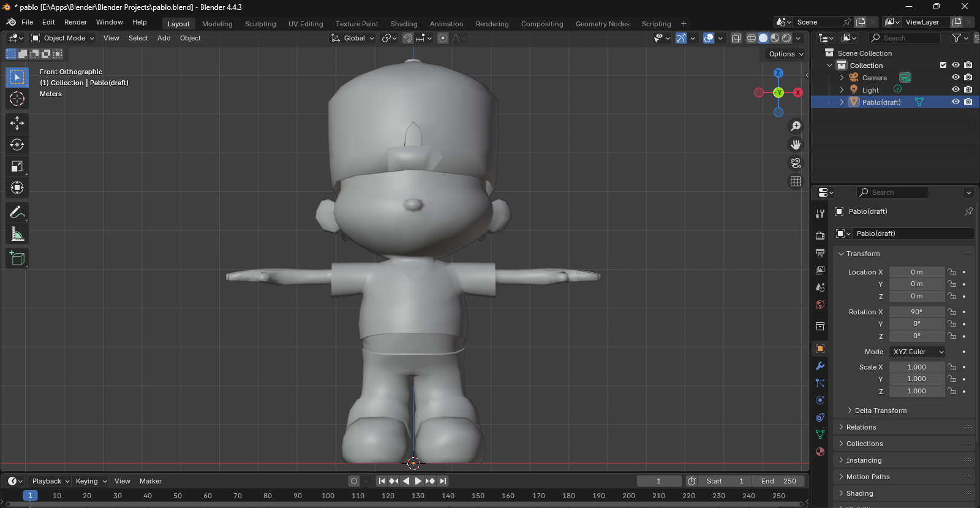Toggle proportional editing

coord(443,38)
